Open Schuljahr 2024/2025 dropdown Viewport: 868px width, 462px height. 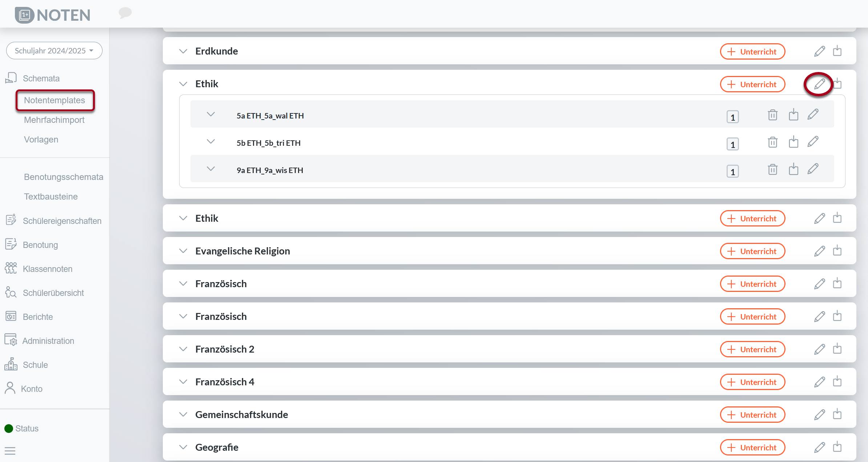(x=54, y=51)
